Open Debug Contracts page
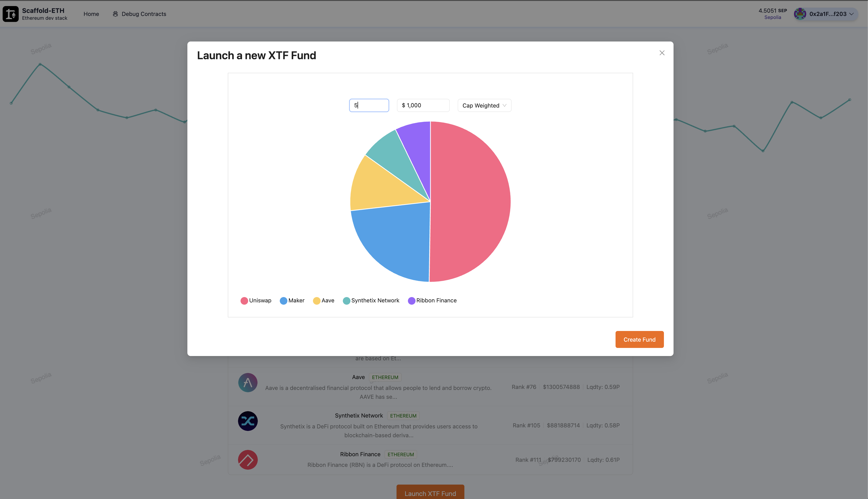The height and width of the screenshot is (499, 868). pos(144,14)
